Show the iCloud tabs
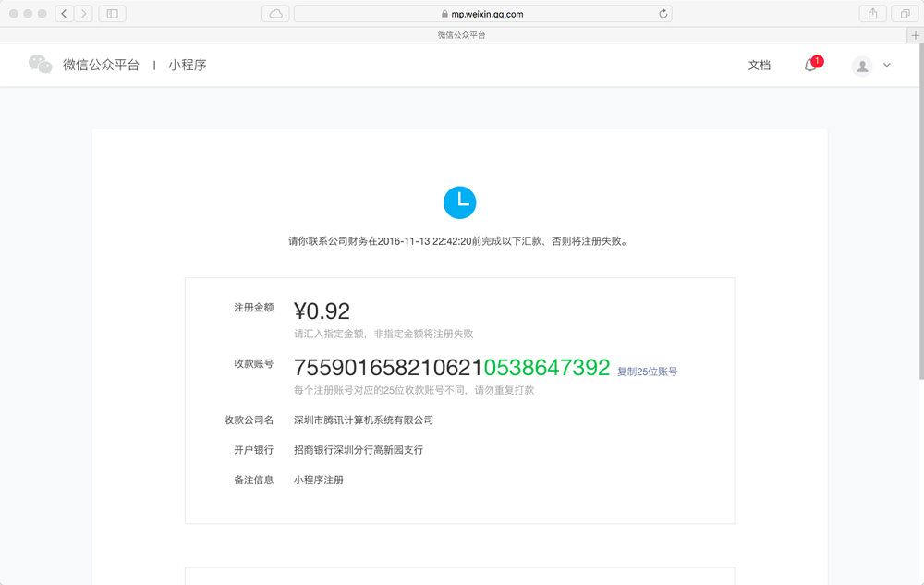 pyautogui.click(x=275, y=14)
